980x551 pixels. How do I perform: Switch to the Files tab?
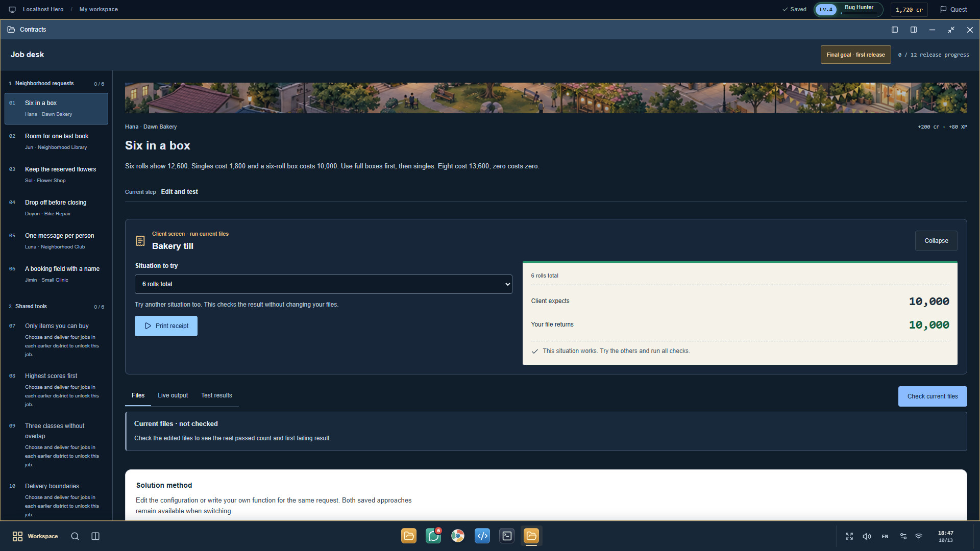coord(138,395)
